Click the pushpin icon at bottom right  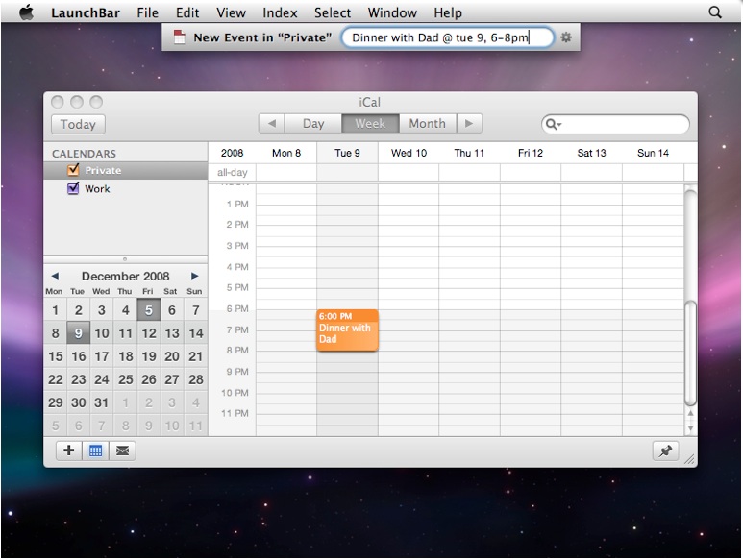664,450
